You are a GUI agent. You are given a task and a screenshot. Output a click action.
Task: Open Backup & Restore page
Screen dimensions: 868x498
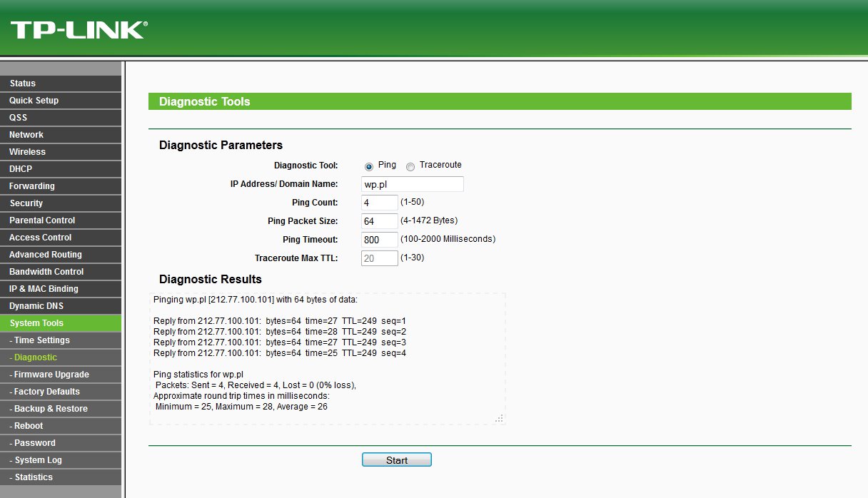61,409
